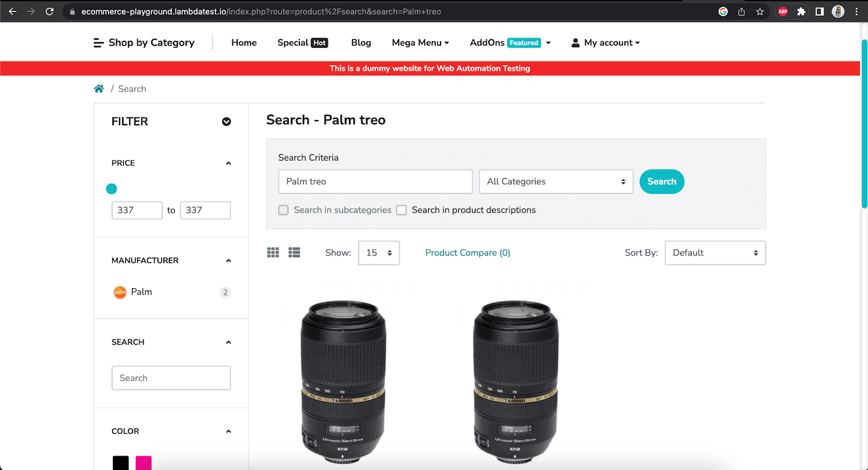868x470 pixels.
Task: Select the black color swatch
Action: click(120, 463)
